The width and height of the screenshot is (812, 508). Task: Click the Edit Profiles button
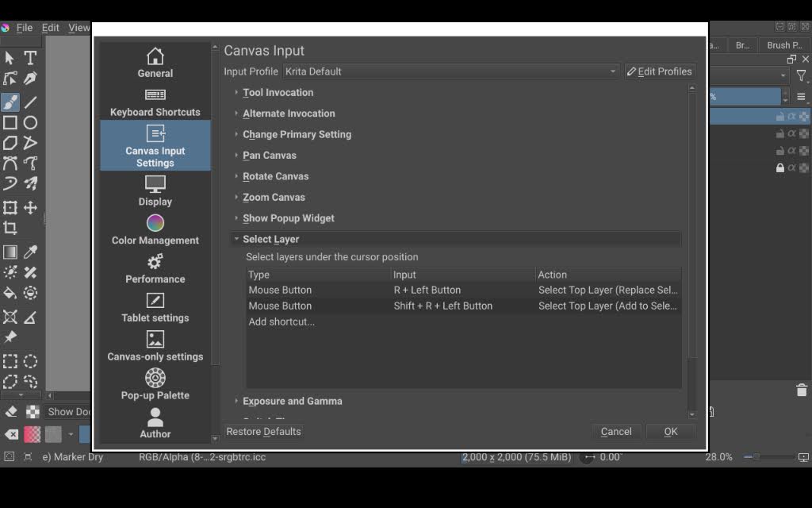point(660,71)
